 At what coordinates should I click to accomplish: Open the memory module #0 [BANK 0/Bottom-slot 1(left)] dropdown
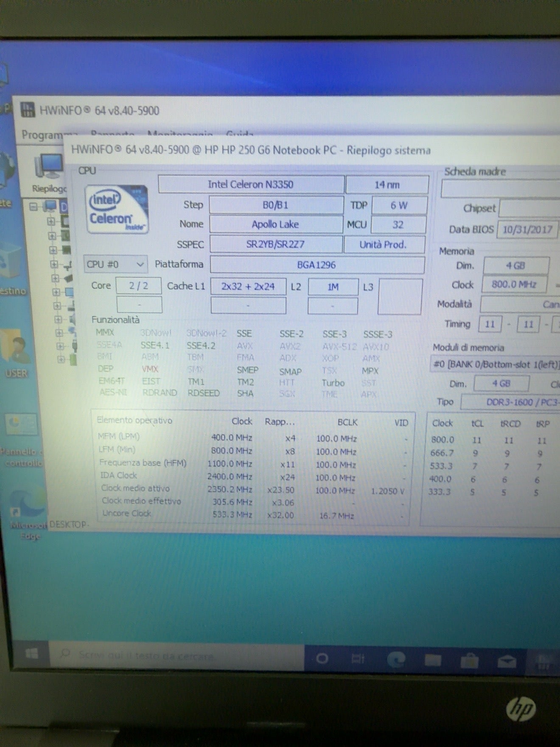[496, 365]
